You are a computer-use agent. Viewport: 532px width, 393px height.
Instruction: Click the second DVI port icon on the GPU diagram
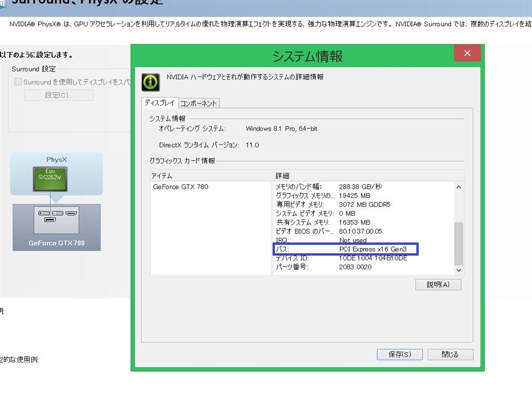click(58, 213)
